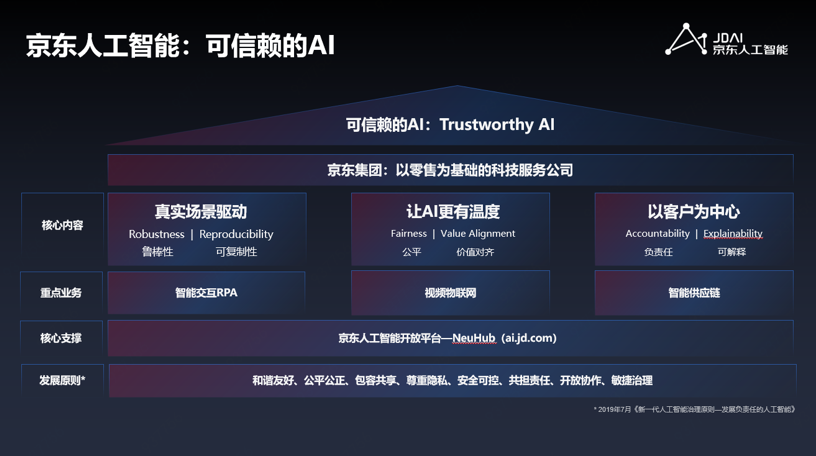Select the slide title 京东人工智能：可信赖的AI
This screenshot has height=456, width=816.
click(x=180, y=46)
